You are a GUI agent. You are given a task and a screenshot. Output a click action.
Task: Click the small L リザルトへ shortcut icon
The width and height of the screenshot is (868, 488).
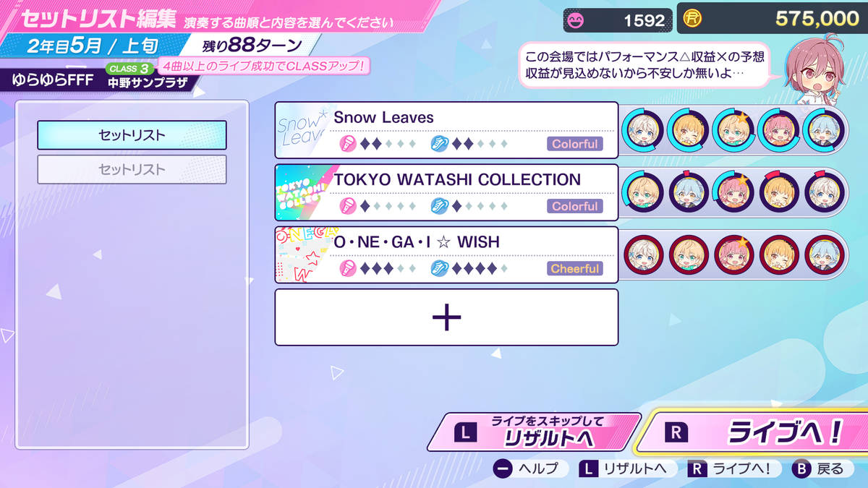[589, 468]
